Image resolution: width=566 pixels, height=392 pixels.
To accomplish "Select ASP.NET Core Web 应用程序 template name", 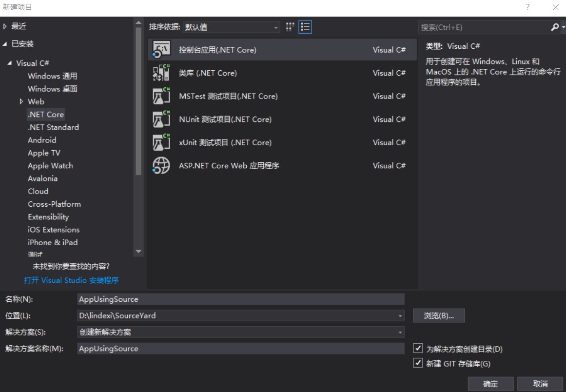I will click(x=229, y=166).
